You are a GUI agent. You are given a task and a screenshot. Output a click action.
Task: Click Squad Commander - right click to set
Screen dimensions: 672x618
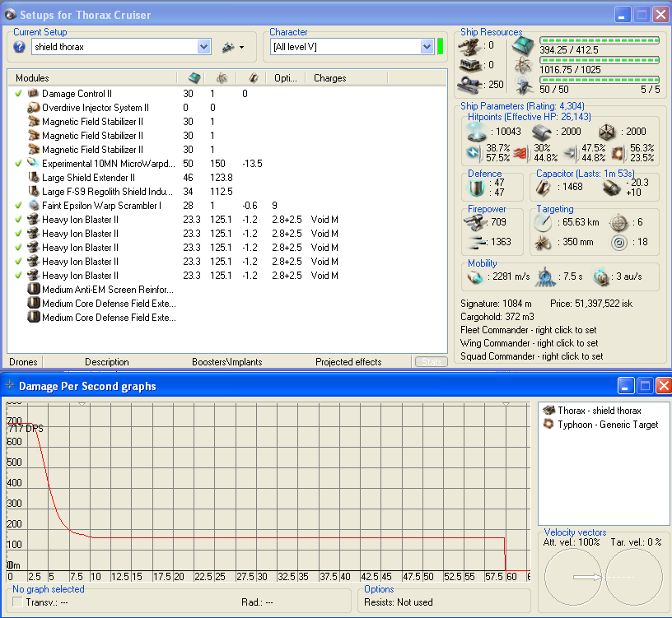pos(531,356)
